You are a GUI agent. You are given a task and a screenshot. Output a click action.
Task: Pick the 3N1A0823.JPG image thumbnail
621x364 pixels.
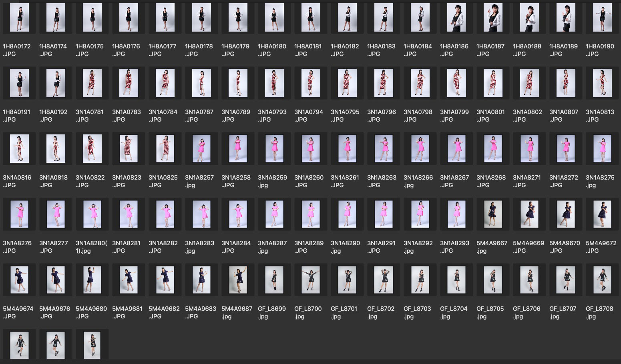click(129, 149)
